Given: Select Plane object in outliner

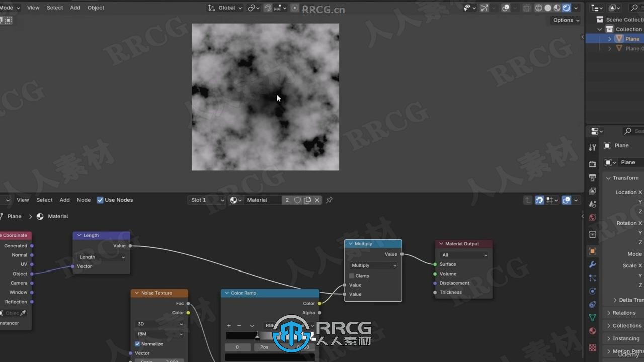Looking at the screenshot, I should [632, 39].
